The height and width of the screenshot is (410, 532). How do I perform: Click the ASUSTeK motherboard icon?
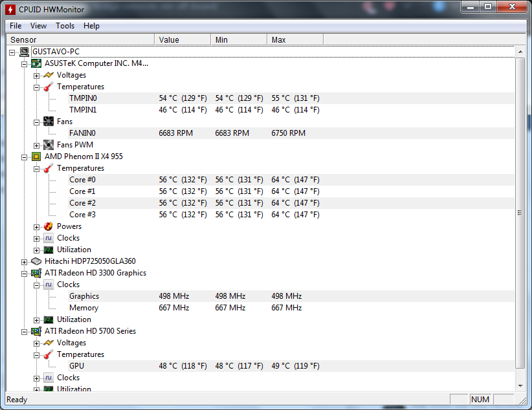[36, 63]
